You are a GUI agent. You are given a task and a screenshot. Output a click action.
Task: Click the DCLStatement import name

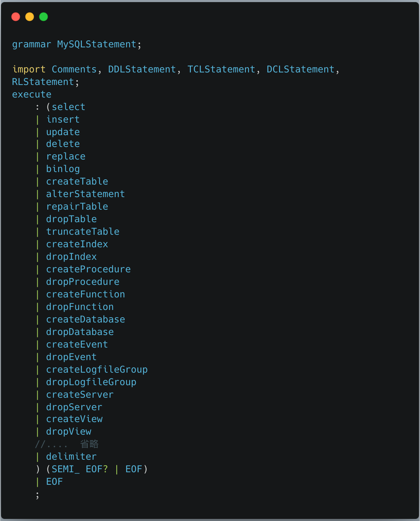point(300,69)
